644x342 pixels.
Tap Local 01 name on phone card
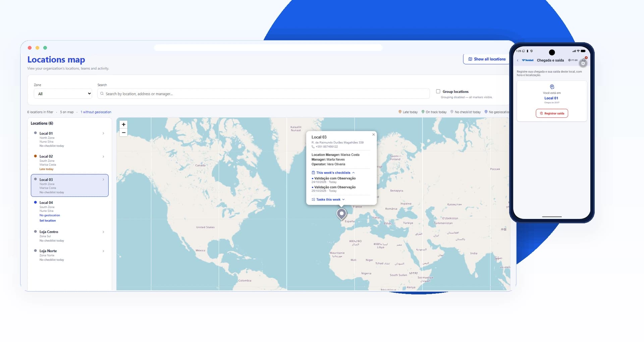[x=551, y=98]
